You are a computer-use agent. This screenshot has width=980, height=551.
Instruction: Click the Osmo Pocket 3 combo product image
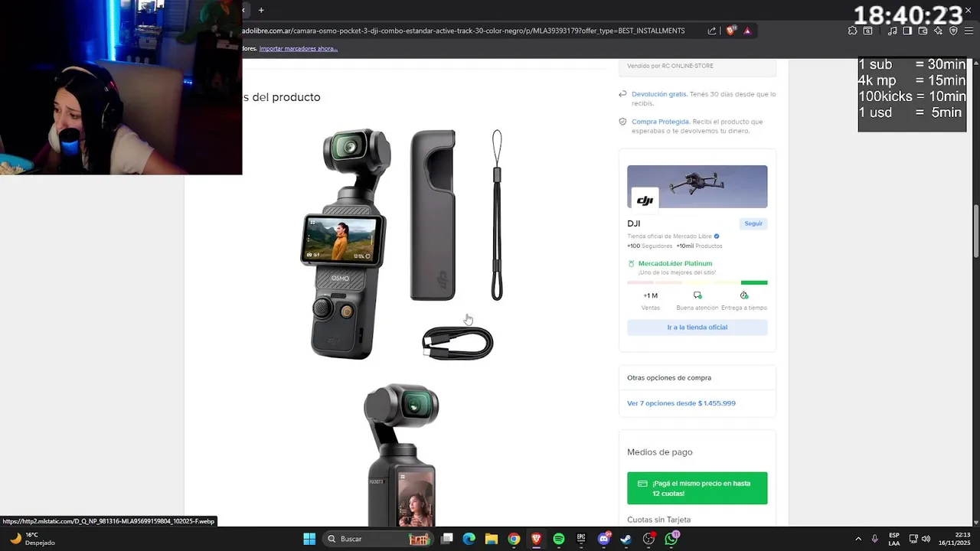coord(401,243)
